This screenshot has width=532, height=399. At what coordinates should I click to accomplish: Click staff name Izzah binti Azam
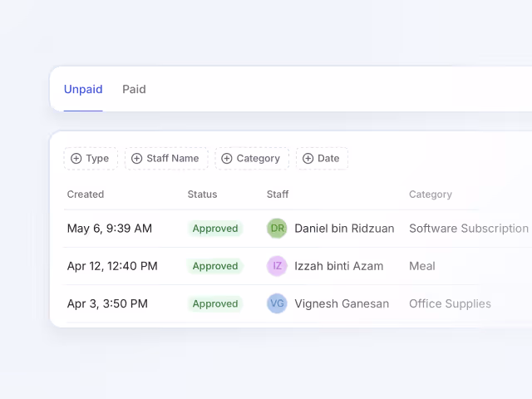coord(339,266)
